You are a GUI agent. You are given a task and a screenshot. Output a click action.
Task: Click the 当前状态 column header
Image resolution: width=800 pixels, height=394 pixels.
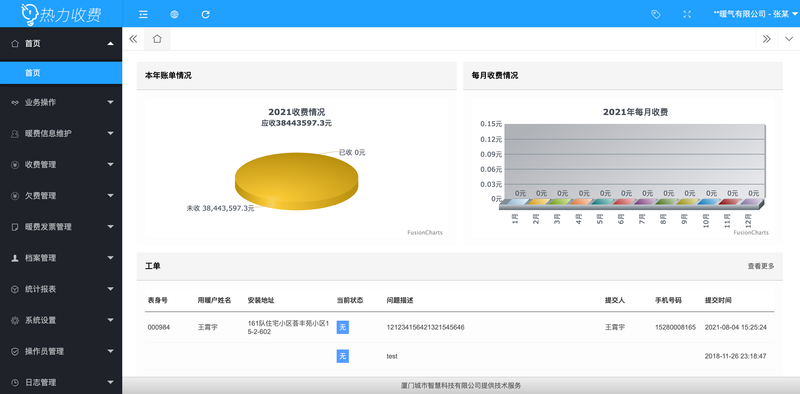(x=350, y=301)
